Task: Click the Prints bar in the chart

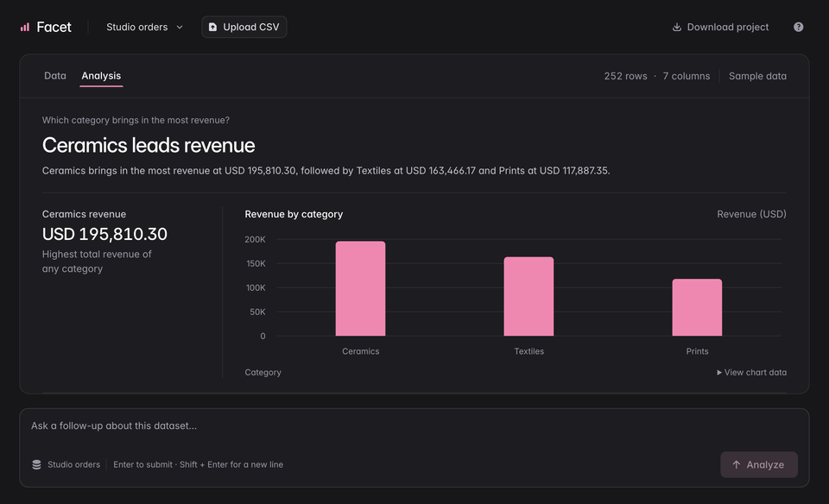Action: click(x=697, y=307)
